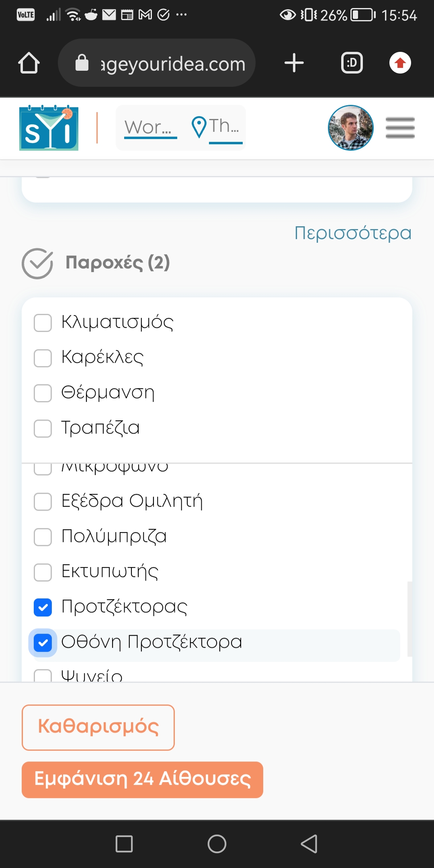
Task: Tap the red upload arrow icon
Action: (x=400, y=63)
